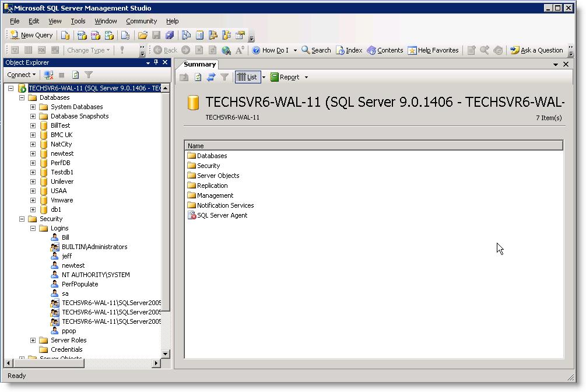
Task: Click Ask a Question
Action: pos(536,50)
